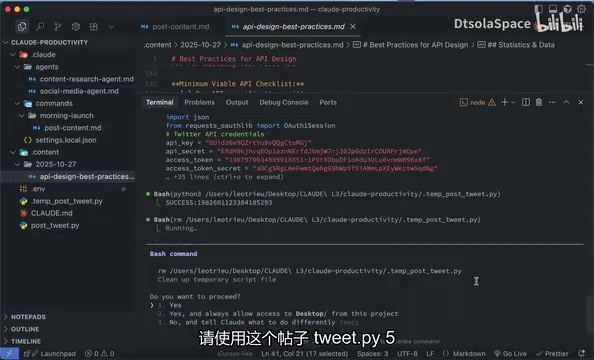Click '+35 lines (ctrl+o to expand)' text
This screenshot has height=360, width=594.
click(x=228, y=177)
